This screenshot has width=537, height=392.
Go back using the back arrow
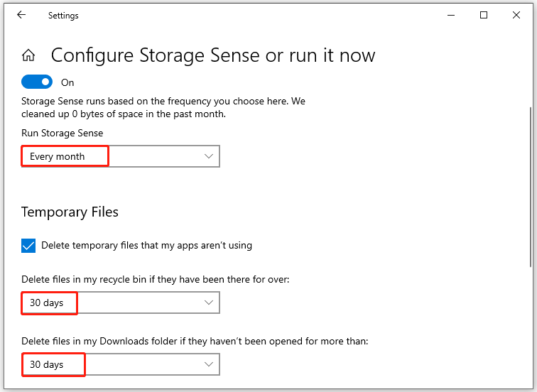tap(21, 15)
